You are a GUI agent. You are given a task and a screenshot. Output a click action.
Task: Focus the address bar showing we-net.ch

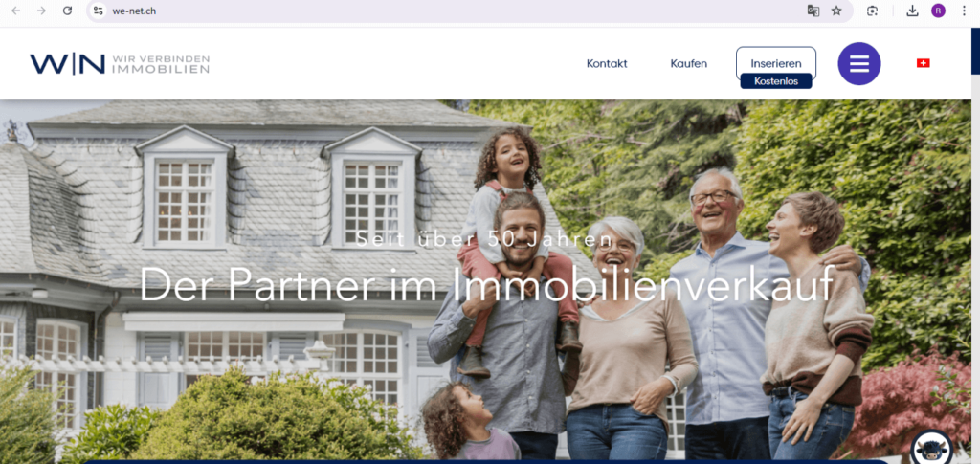tap(437, 11)
